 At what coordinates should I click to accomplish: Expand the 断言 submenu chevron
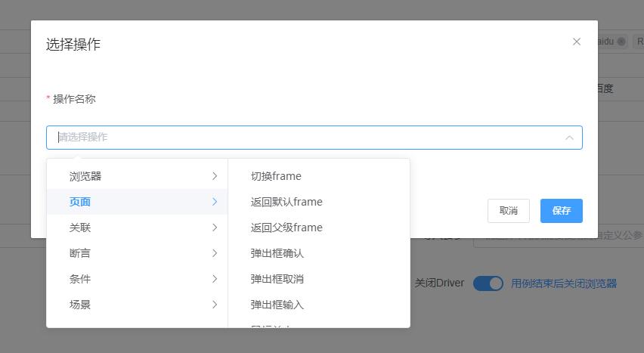(x=215, y=253)
